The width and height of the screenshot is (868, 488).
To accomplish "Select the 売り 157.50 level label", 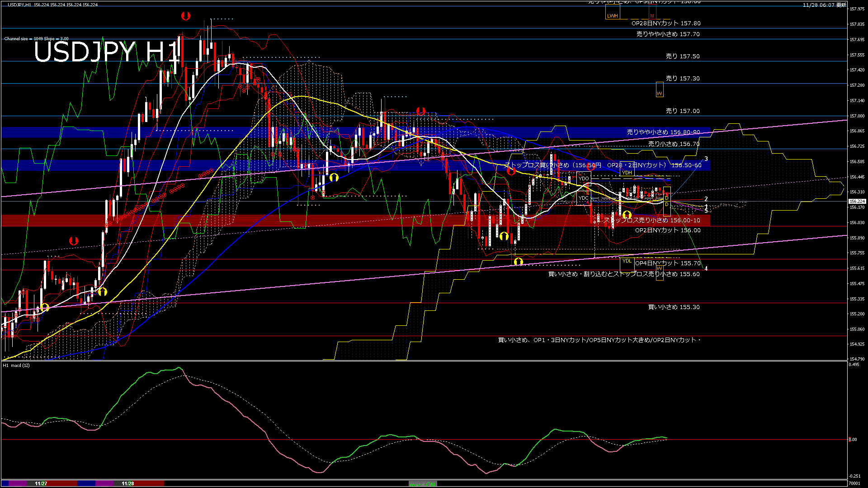I will 682,56.
